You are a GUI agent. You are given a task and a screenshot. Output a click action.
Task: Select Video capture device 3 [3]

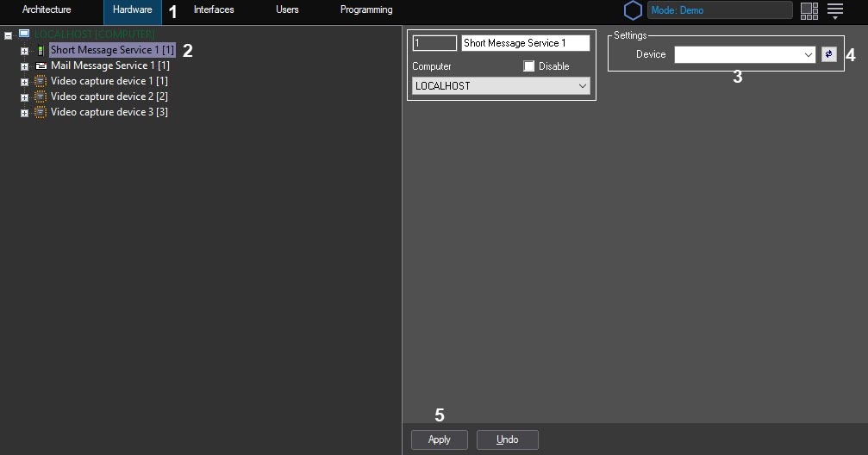(109, 112)
